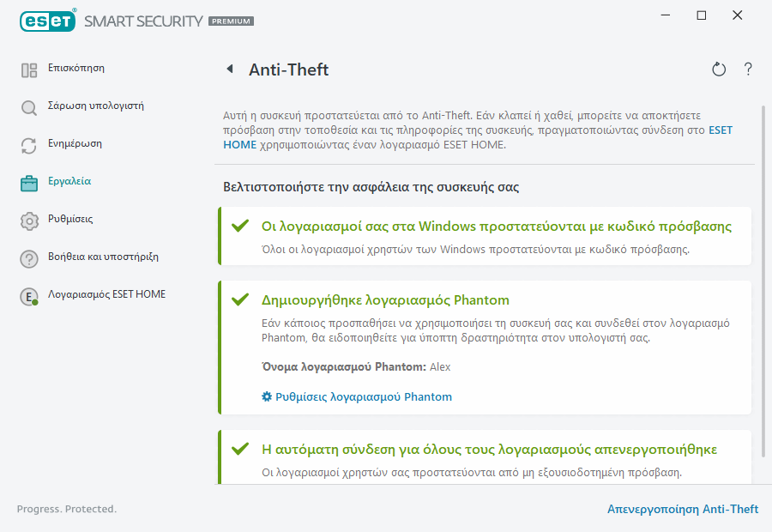Open Βοήθεια και υποστήριξη help icon
Viewport: 772px width, 532px height.
coord(28,257)
